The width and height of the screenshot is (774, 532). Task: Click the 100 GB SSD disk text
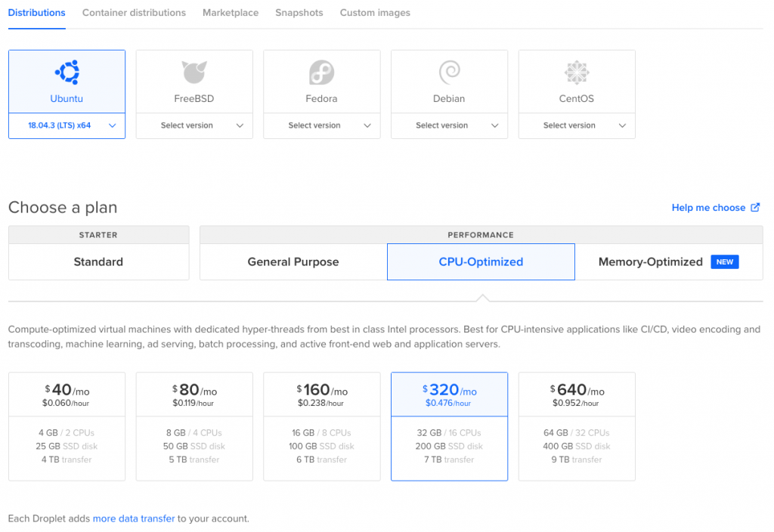click(321, 446)
